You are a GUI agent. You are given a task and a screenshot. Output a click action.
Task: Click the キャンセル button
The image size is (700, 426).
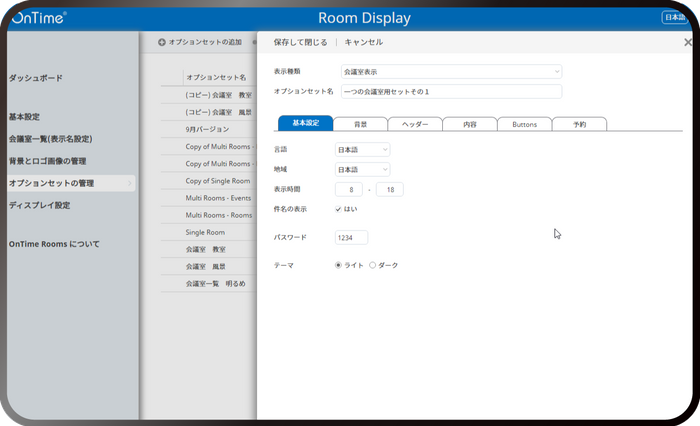tap(364, 42)
